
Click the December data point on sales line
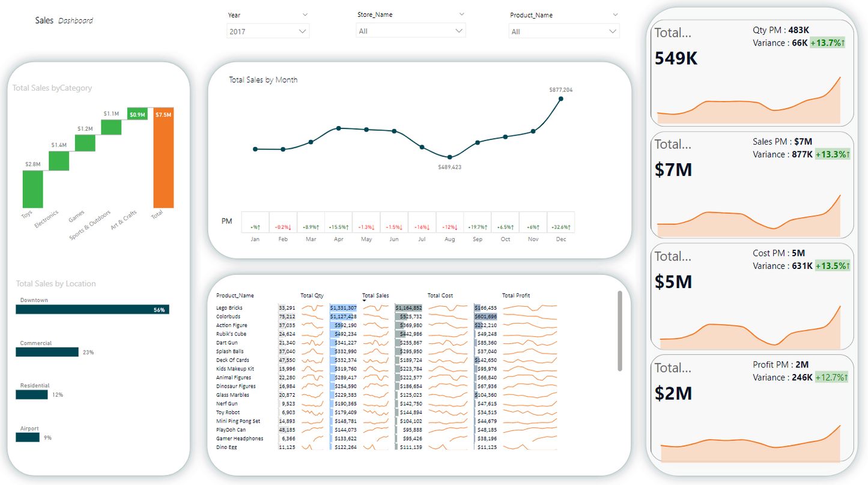pyautogui.click(x=561, y=99)
